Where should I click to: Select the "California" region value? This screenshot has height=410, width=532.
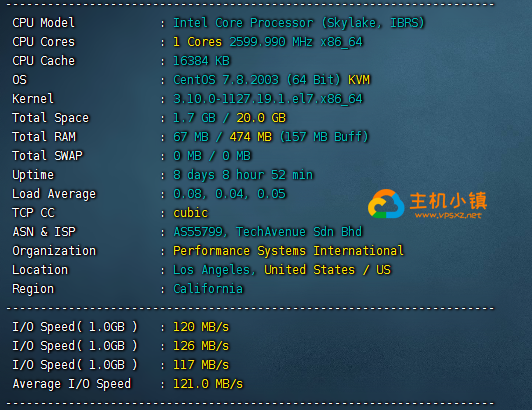coord(208,289)
